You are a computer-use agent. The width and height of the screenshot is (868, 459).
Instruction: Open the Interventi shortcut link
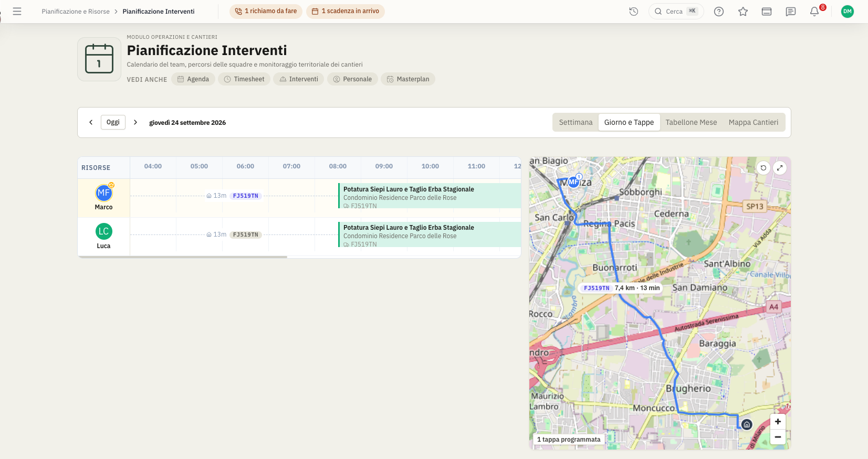click(x=299, y=79)
